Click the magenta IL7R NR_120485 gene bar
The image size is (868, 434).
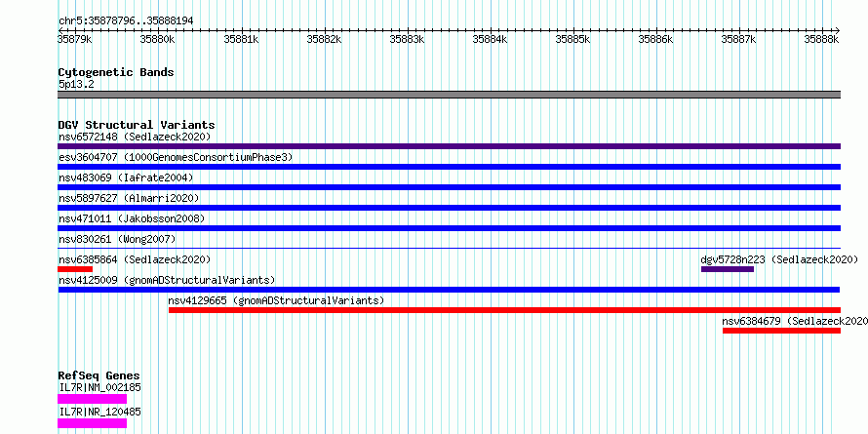(92, 423)
